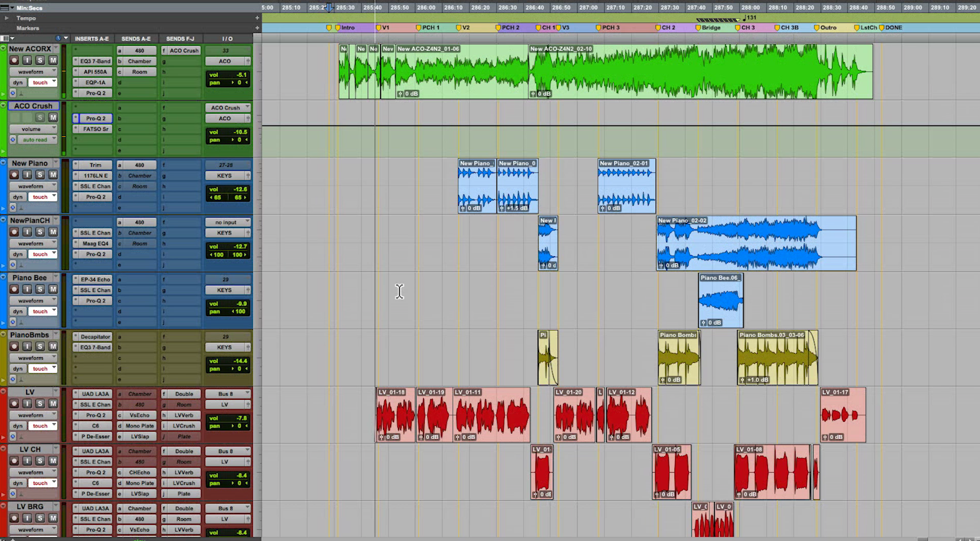
Task: Mute the NewPianCH track
Action: pyautogui.click(x=53, y=232)
